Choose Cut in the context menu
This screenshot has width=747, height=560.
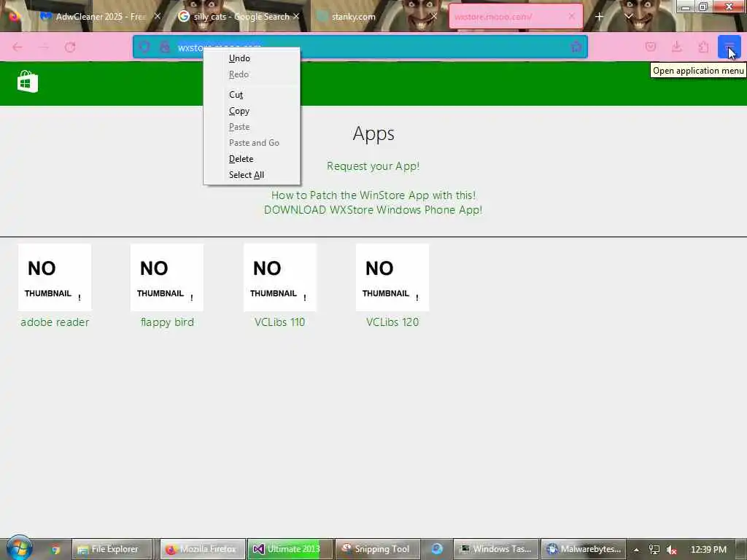pos(252,95)
